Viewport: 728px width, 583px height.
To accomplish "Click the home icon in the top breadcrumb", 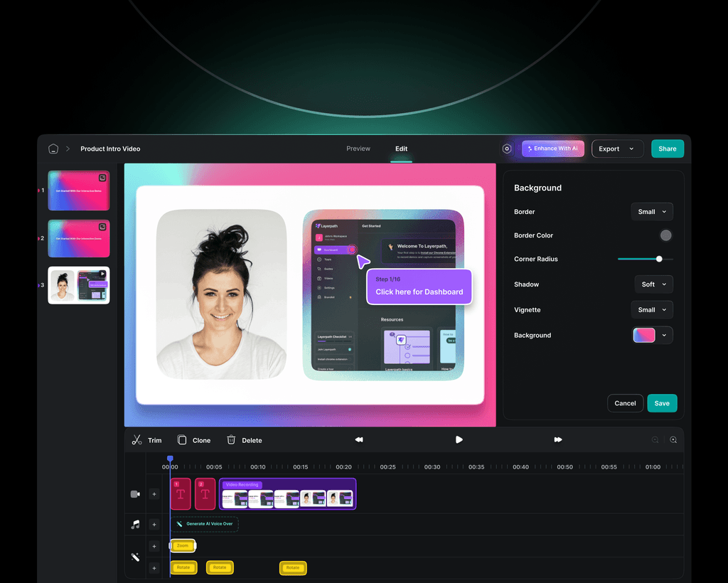I will tap(53, 149).
